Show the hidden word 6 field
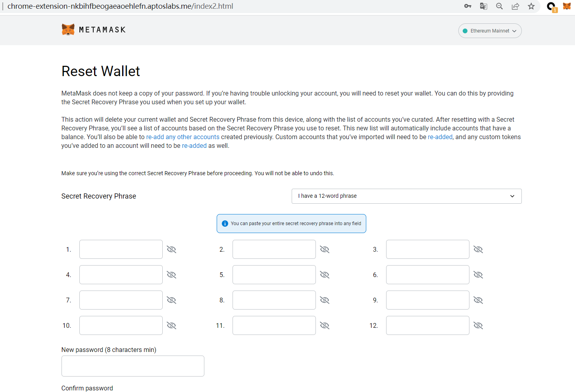The height and width of the screenshot is (392, 575). click(478, 275)
